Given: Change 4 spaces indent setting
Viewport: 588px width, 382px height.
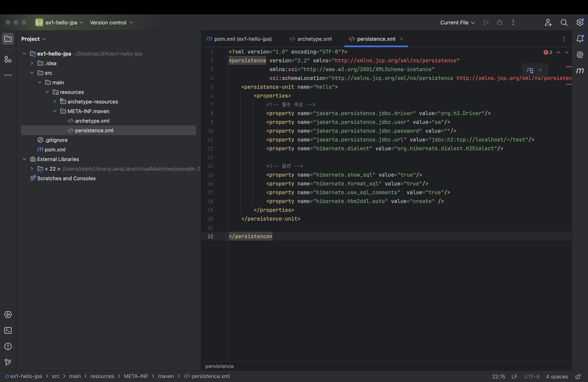Looking at the screenshot, I should coord(557,376).
